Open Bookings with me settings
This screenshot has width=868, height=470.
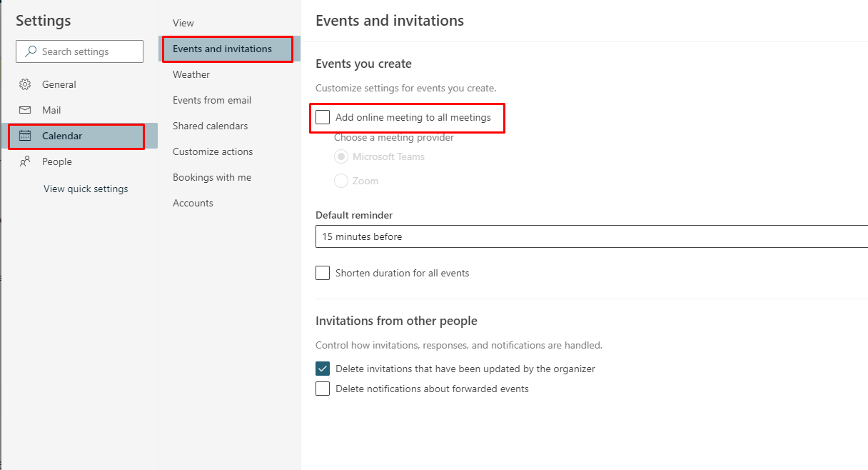pos(212,177)
